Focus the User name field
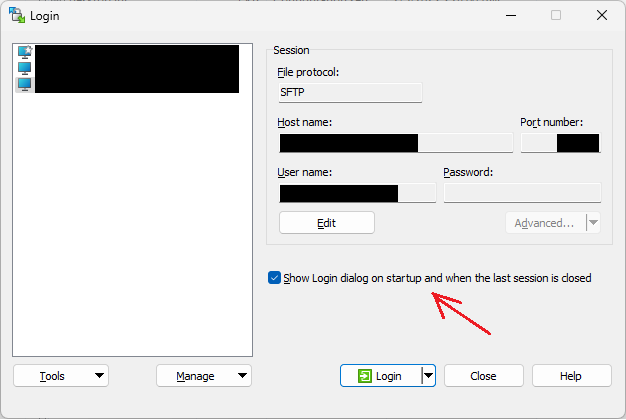 356,193
